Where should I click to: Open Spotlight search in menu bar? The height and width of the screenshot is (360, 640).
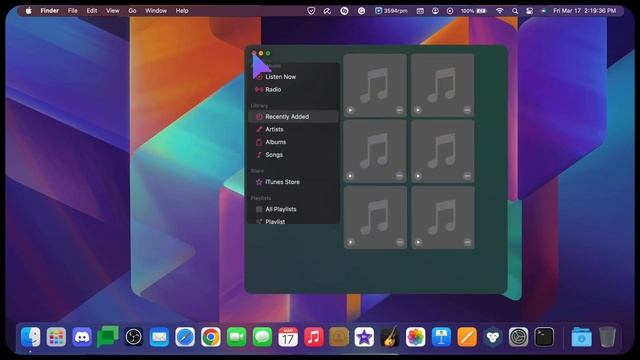tap(515, 11)
